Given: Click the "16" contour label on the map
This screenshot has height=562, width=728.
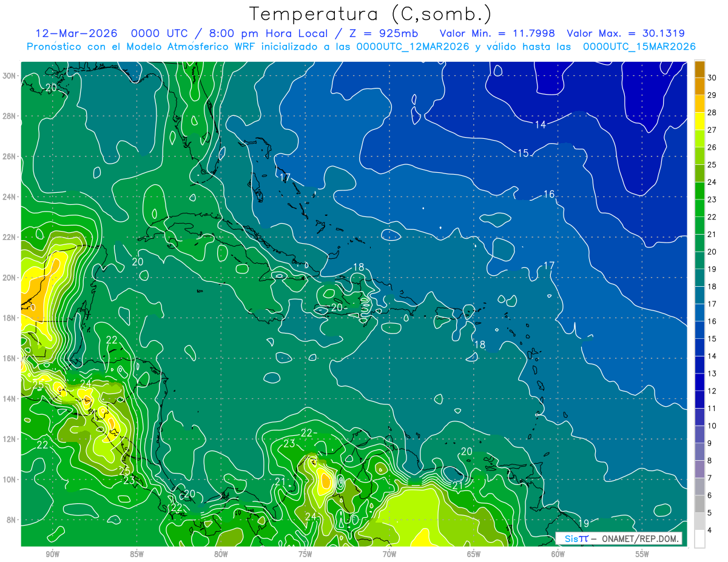Looking at the screenshot, I should click(x=549, y=195).
